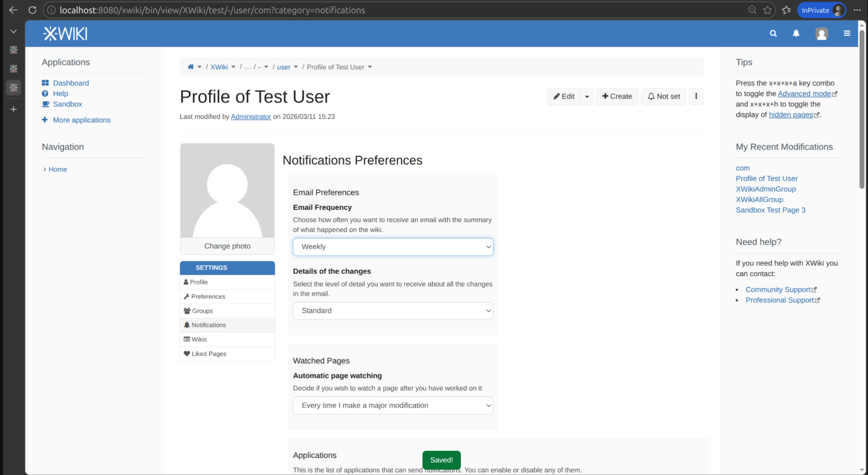Viewport: 868px width, 475px height.
Task: Click the home icon in breadcrumb
Action: (x=191, y=67)
